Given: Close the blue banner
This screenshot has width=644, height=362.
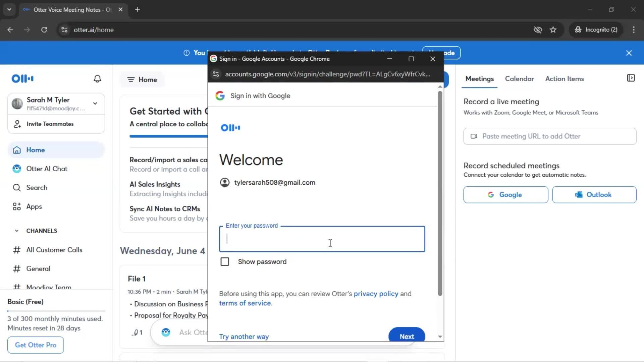Looking at the screenshot, I should point(629,53).
